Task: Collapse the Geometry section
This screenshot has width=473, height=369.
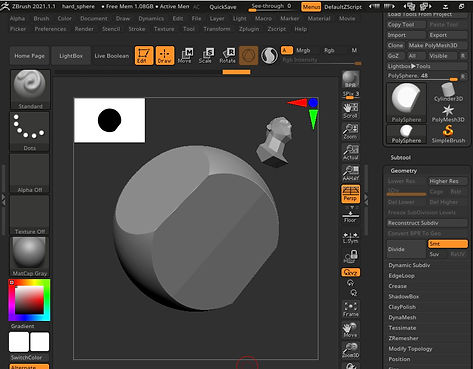Action: (404, 171)
